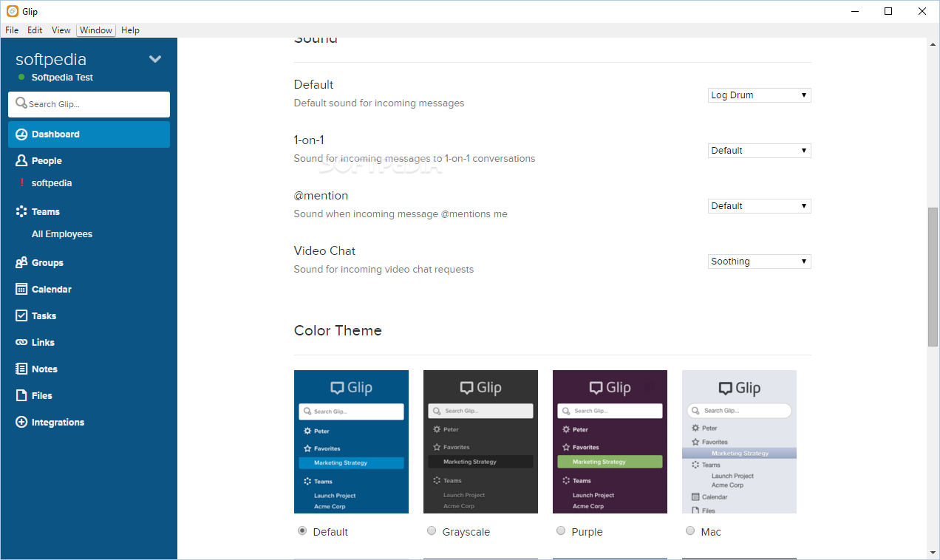The width and height of the screenshot is (940, 560).
Task: Click the People person icon
Action: coord(21,160)
